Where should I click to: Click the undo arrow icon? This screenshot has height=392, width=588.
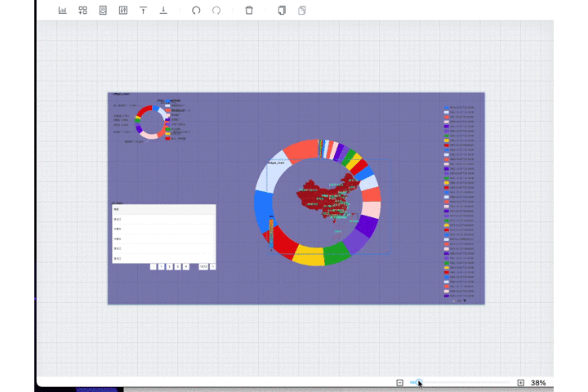point(196,11)
